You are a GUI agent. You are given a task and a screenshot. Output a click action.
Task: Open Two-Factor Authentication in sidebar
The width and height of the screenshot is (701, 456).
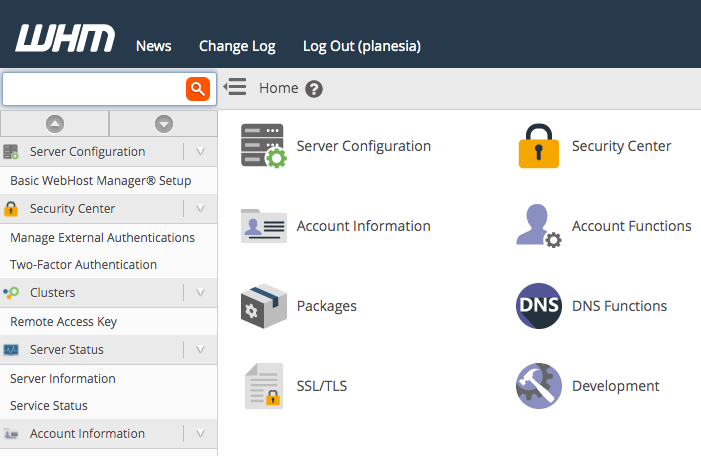pos(84,265)
